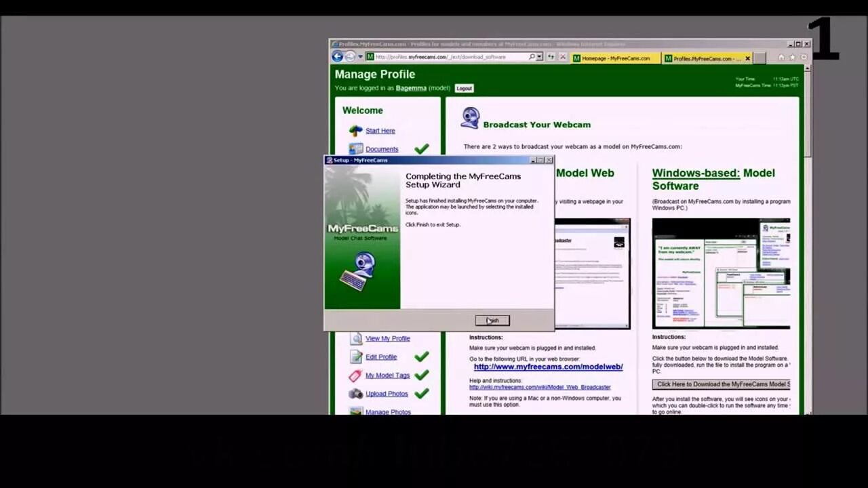Click the Edit Profile pencil icon
This screenshot has height=488, width=868.
coord(356,357)
